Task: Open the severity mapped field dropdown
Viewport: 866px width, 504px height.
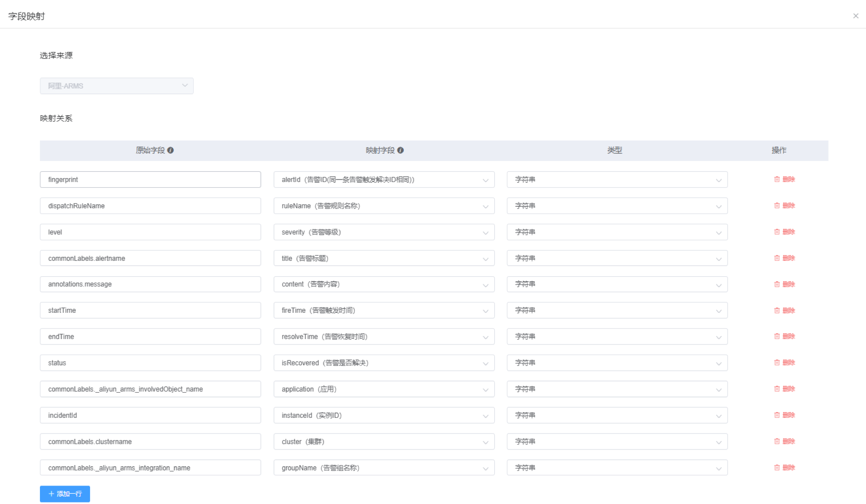Action: (384, 233)
